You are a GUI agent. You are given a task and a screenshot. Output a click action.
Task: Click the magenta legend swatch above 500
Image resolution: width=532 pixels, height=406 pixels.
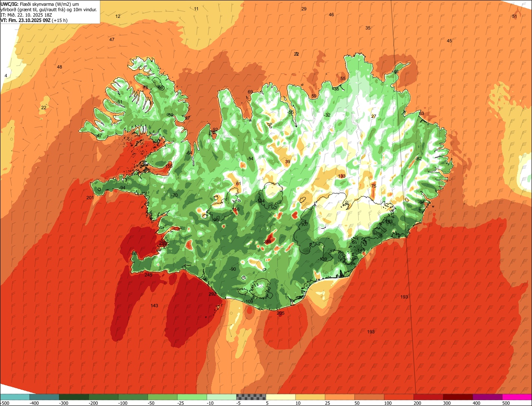517,396
